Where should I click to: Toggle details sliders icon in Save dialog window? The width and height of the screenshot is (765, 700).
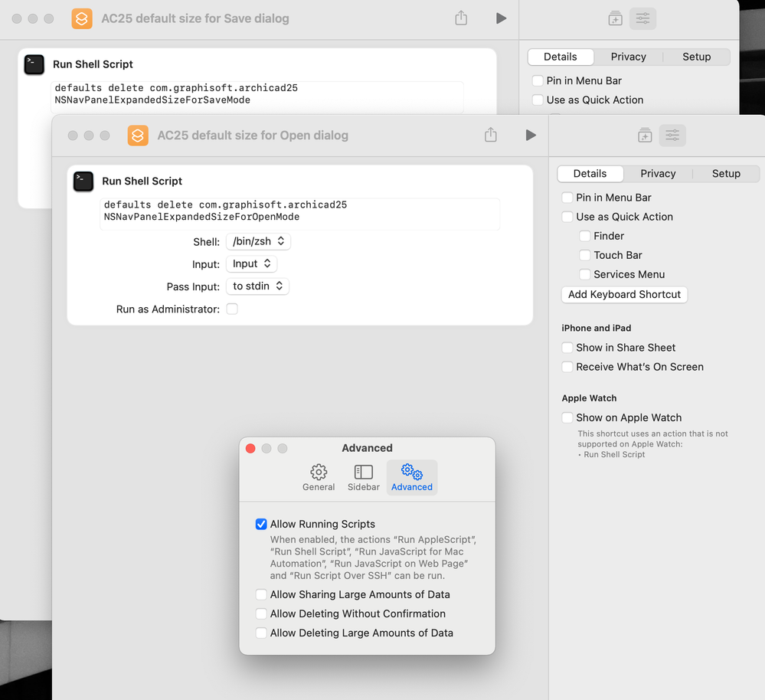[642, 18]
